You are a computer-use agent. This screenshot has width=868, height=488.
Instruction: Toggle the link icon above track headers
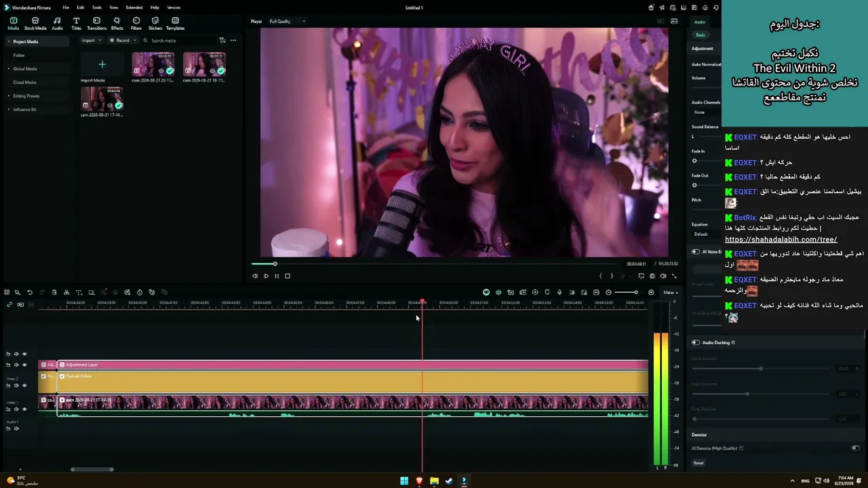(9, 304)
